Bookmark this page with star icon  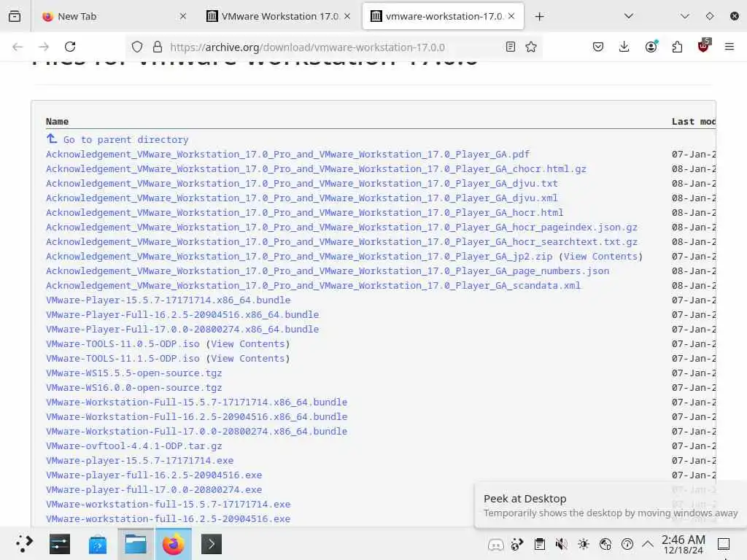pyautogui.click(x=531, y=47)
